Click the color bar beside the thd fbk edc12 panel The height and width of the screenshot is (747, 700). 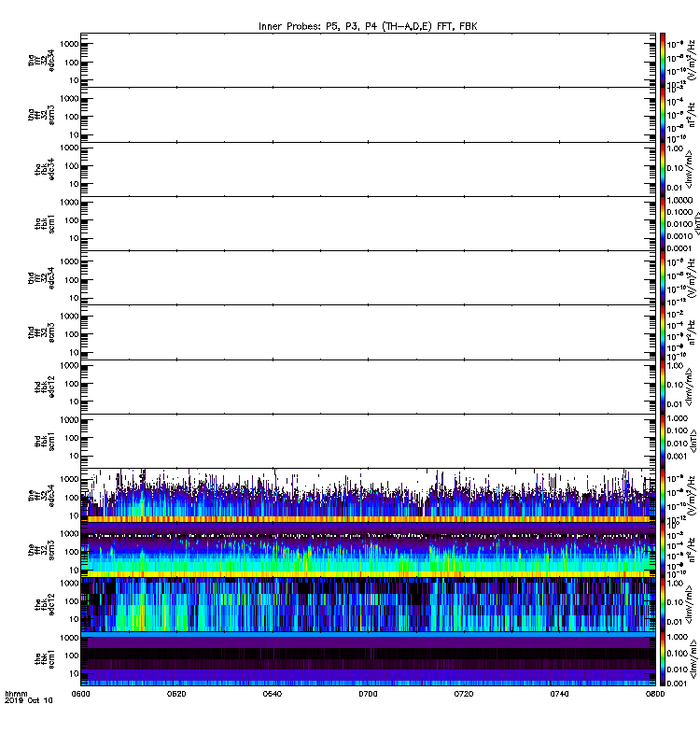coord(663,387)
